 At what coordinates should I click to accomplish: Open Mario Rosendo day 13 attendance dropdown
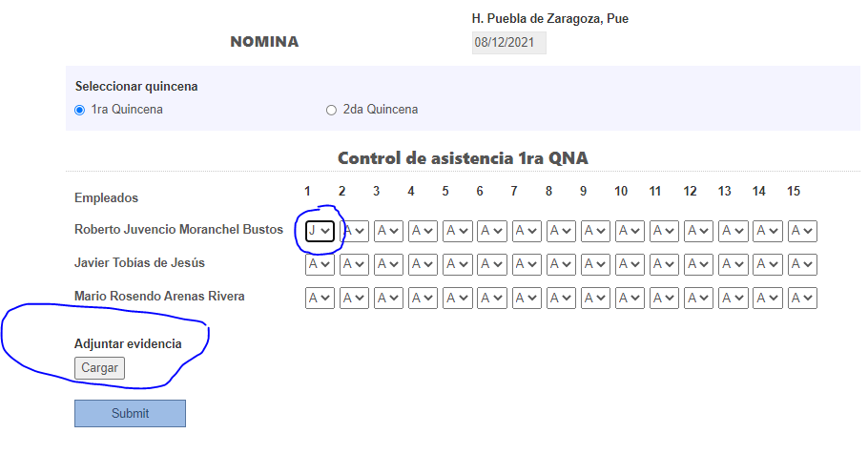tap(734, 298)
